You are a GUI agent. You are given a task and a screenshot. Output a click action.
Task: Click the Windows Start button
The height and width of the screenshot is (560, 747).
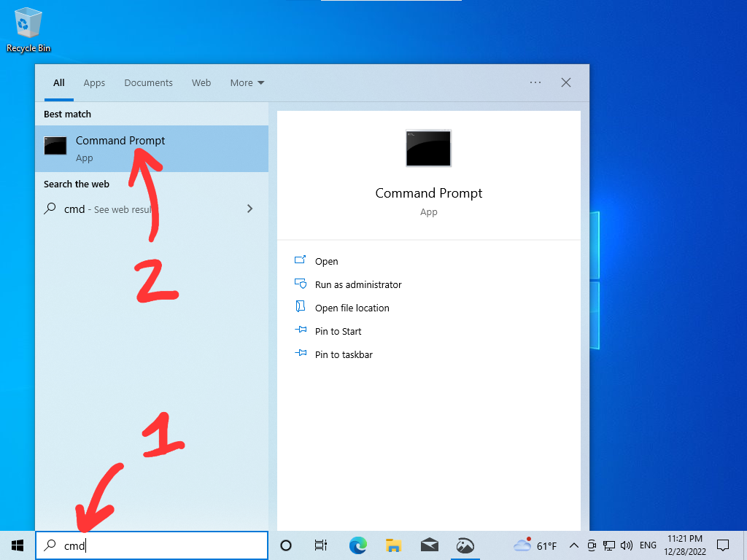pos(18,545)
